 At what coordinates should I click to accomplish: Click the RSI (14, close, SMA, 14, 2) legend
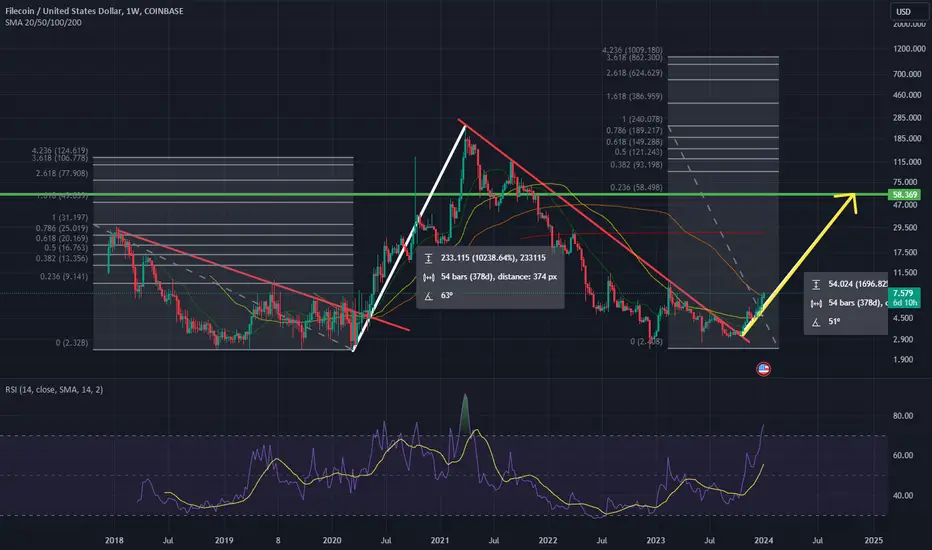[x=54, y=389]
